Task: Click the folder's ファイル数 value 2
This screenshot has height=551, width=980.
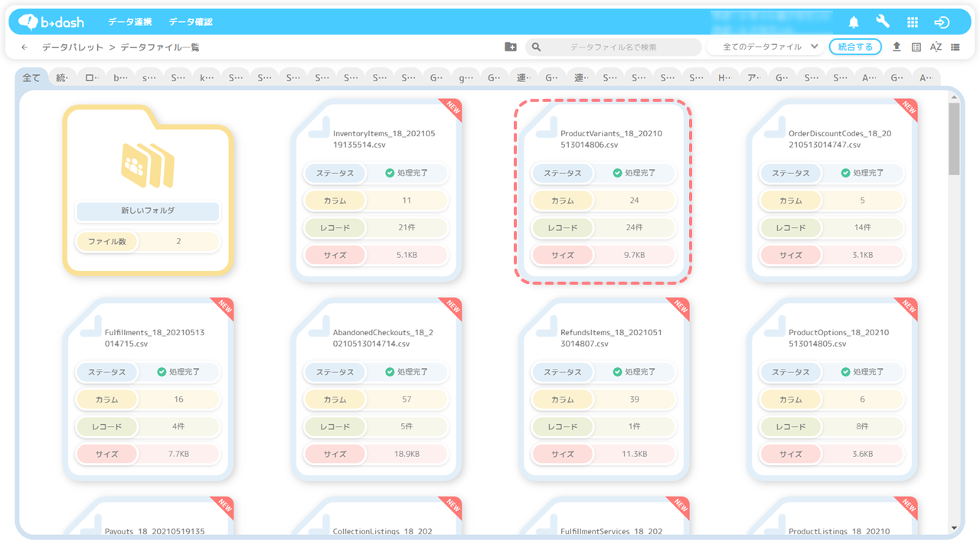Action: coord(178,241)
